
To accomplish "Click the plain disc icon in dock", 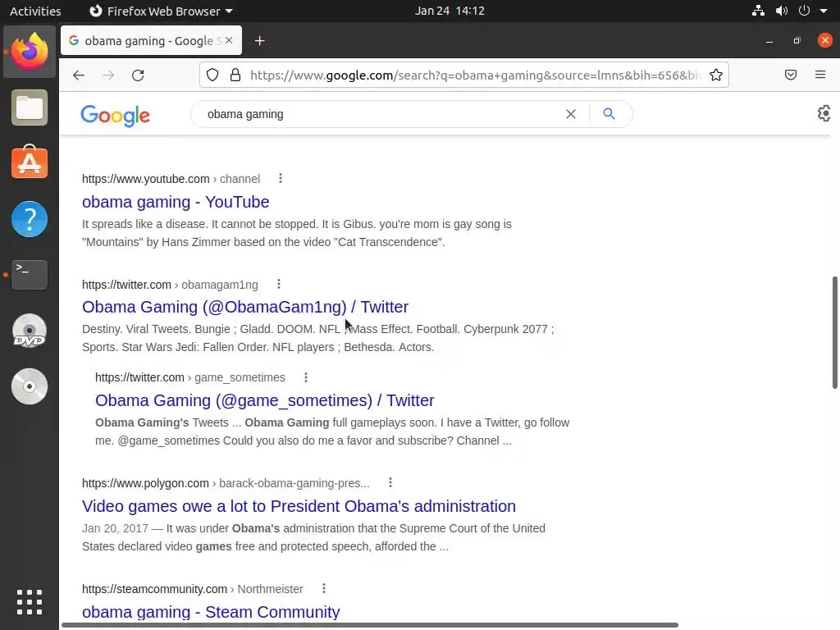I will pyautogui.click(x=30, y=386).
